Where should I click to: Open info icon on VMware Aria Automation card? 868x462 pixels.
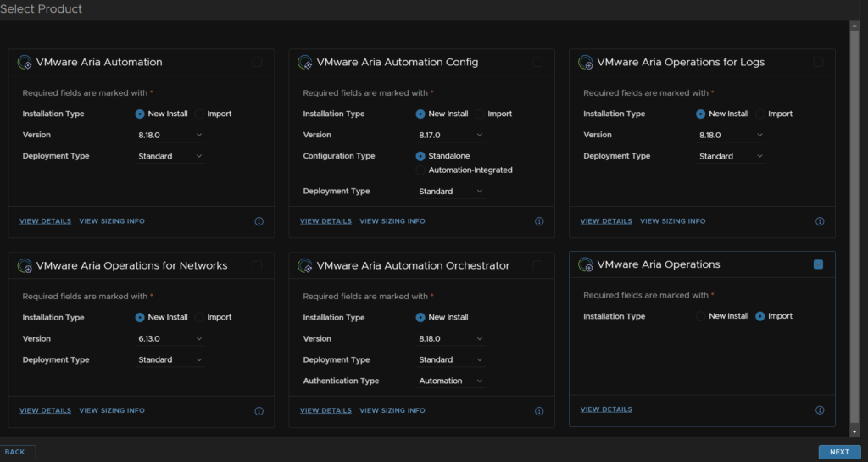(259, 221)
